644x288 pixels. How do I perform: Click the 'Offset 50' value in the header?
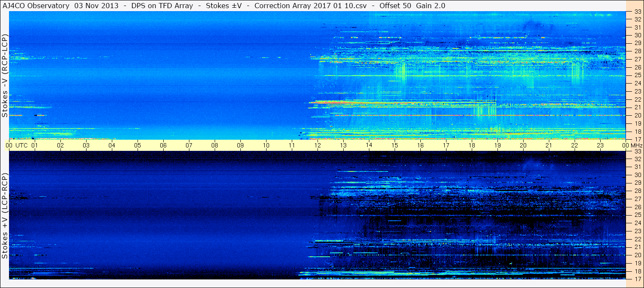(x=395, y=6)
